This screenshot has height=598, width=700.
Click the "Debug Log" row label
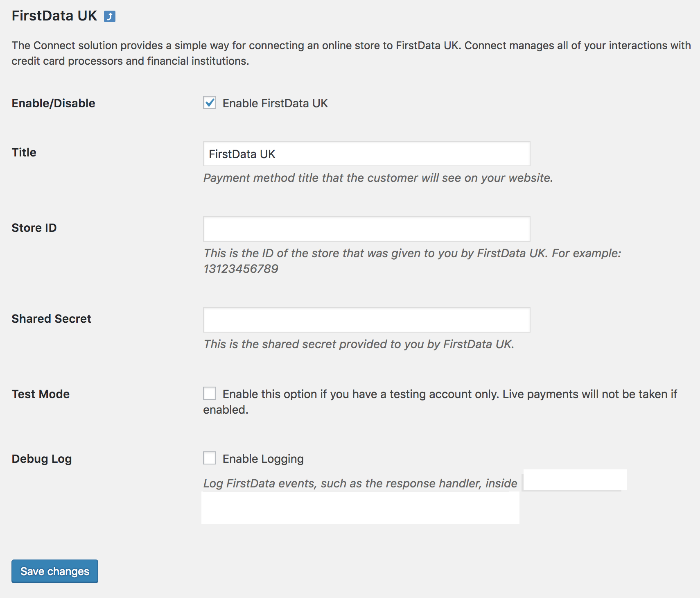41,459
